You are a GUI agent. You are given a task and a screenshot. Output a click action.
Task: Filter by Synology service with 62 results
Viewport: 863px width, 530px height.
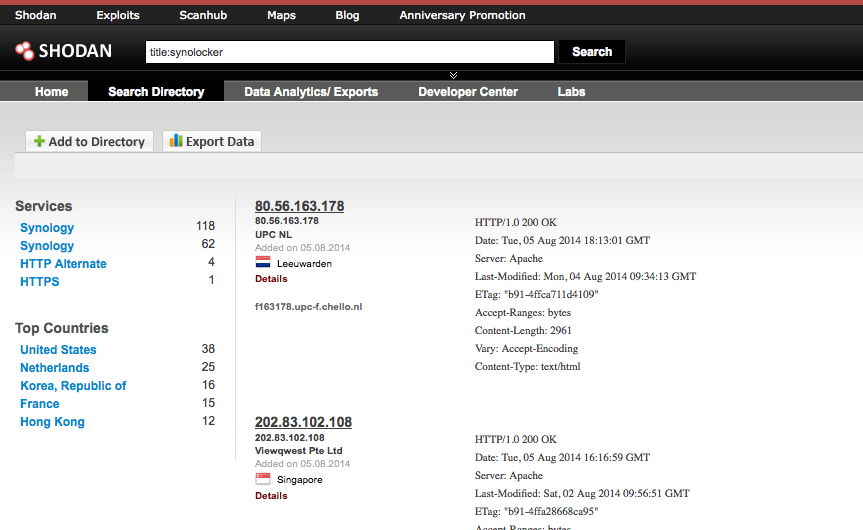click(x=47, y=245)
